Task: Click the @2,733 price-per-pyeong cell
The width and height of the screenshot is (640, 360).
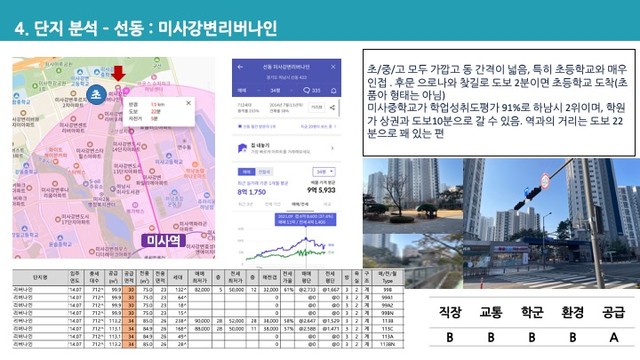Action: pos(306,289)
